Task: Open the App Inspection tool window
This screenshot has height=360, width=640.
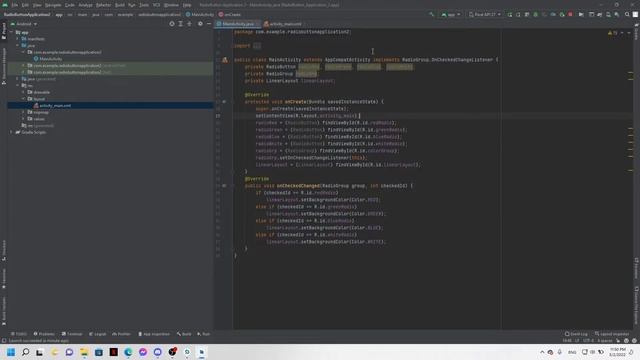Action: pos(154,334)
